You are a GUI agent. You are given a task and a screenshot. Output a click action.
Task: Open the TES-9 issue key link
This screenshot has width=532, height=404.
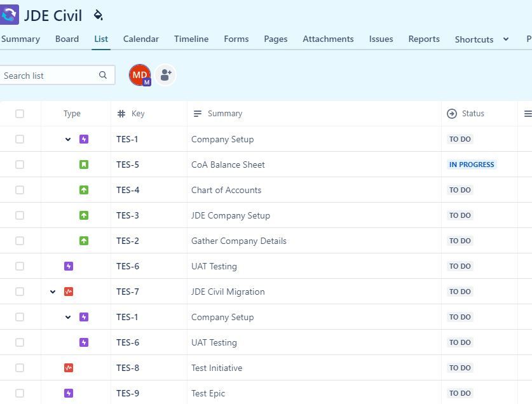click(x=128, y=393)
